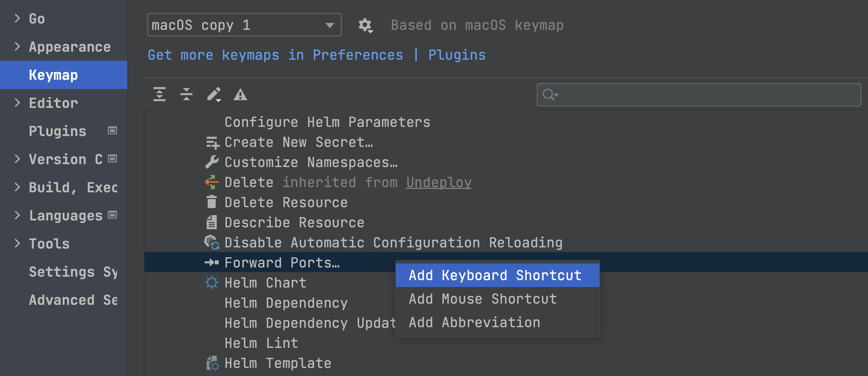Follow the Undeploy inherited action link
The width and height of the screenshot is (868, 376).
point(438,183)
